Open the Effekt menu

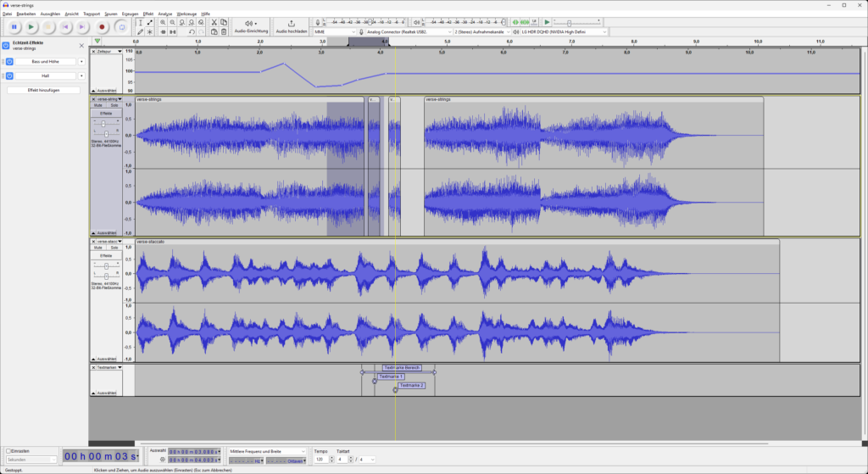click(x=148, y=14)
